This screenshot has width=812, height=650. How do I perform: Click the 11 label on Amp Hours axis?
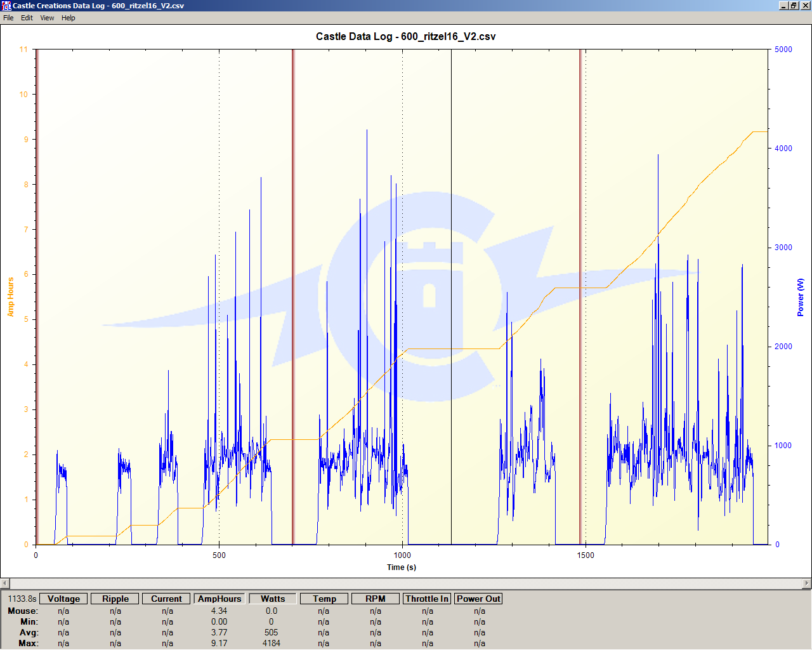click(x=23, y=50)
